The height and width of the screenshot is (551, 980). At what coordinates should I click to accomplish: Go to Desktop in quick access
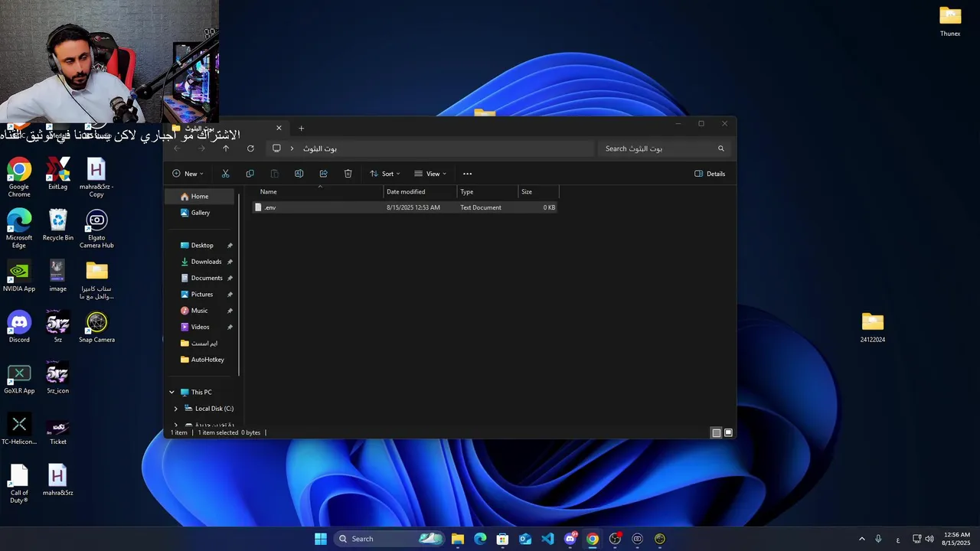click(201, 246)
